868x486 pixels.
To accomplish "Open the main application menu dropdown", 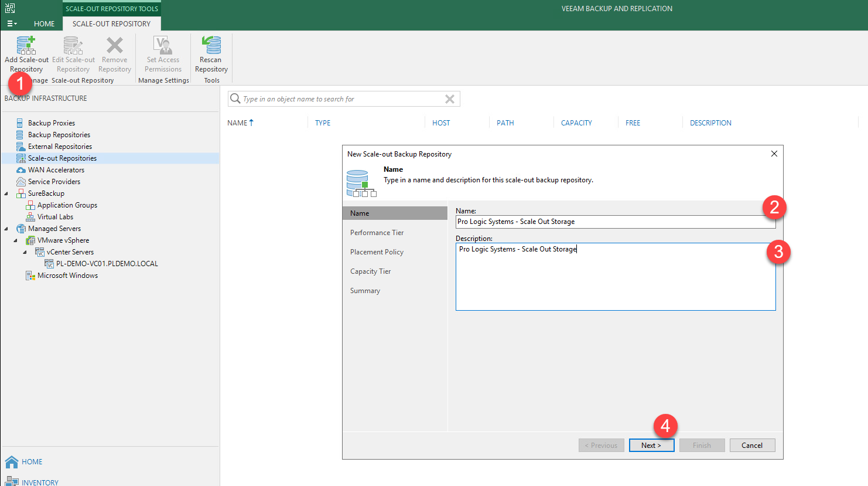I will tap(12, 24).
